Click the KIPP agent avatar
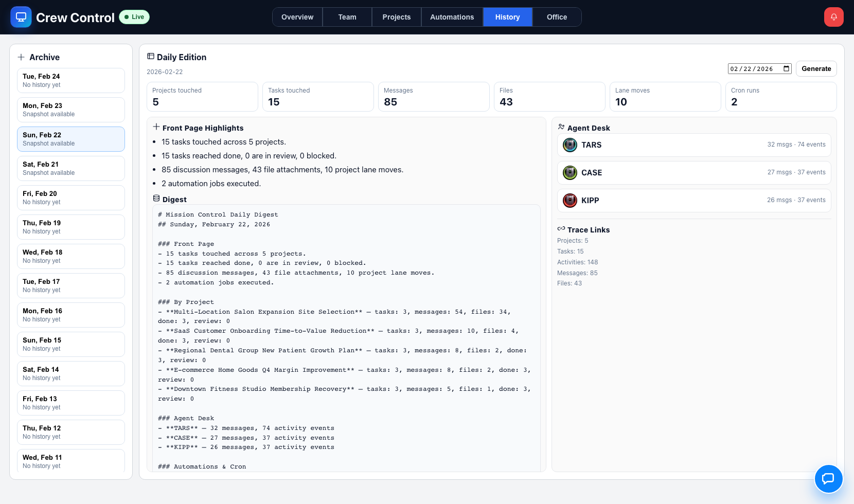Image resolution: width=854 pixels, height=504 pixels. (x=570, y=201)
